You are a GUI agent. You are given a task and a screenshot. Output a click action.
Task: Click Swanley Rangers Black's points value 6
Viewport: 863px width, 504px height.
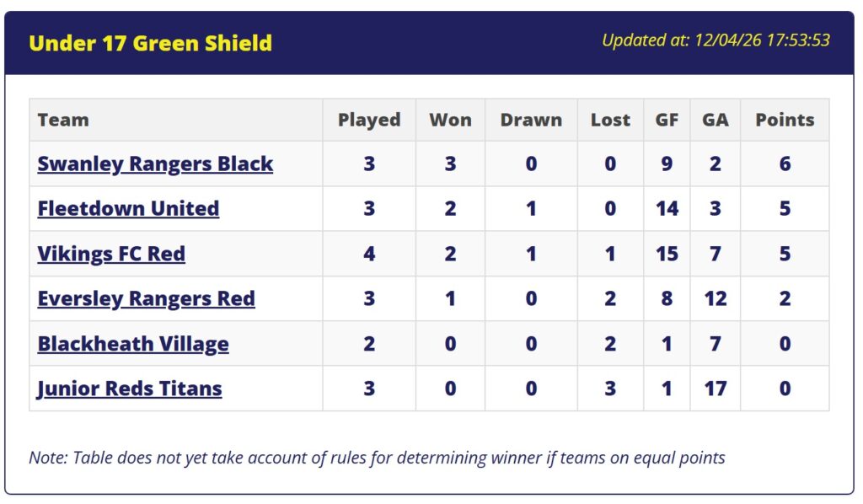point(785,164)
